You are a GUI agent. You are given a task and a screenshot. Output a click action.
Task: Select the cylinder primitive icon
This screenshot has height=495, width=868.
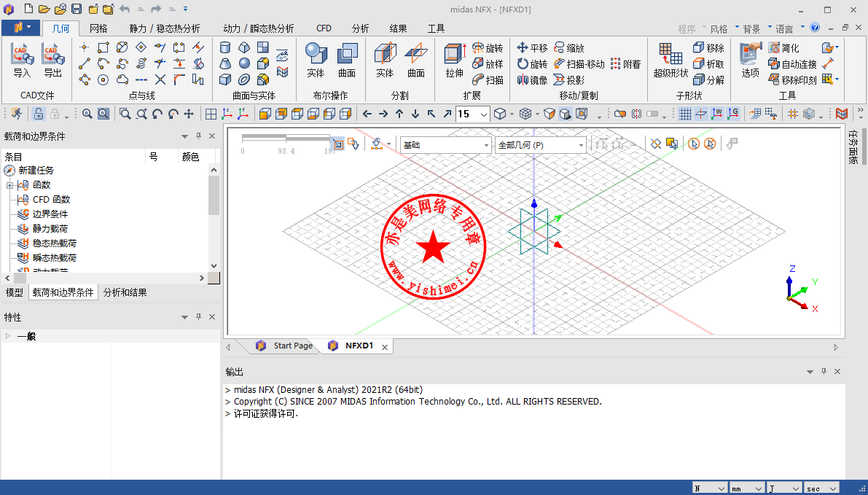click(225, 47)
